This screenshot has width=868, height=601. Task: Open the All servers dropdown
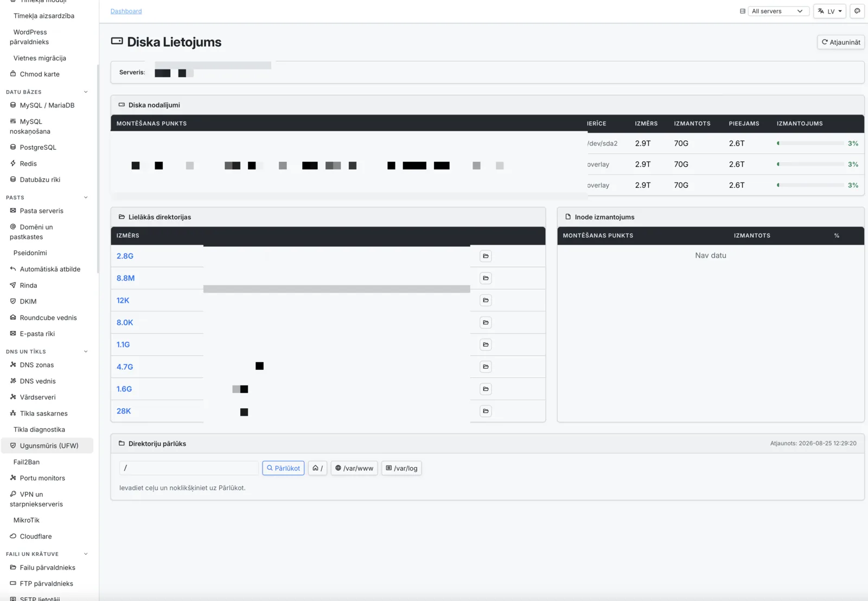[x=778, y=11]
